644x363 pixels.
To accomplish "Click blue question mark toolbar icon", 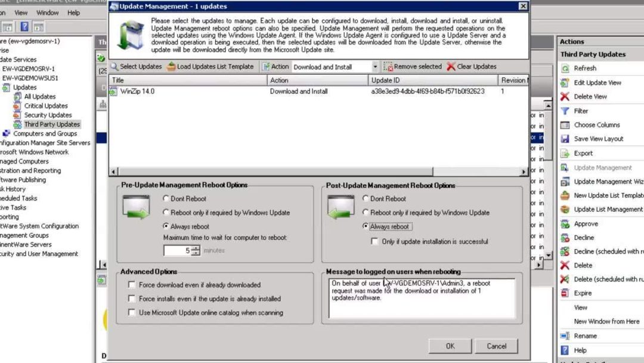I will pos(24,27).
